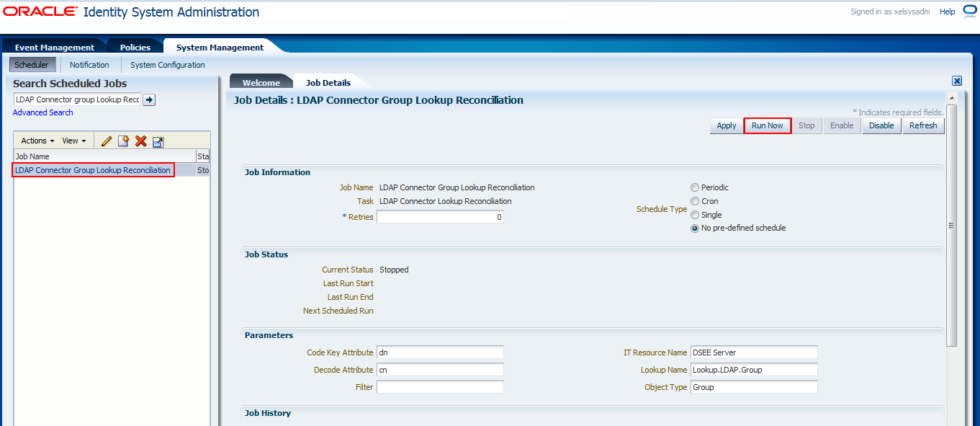The width and height of the screenshot is (980, 426).
Task: Open Advanced Search for scheduled jobs
Action: point(42,112)
